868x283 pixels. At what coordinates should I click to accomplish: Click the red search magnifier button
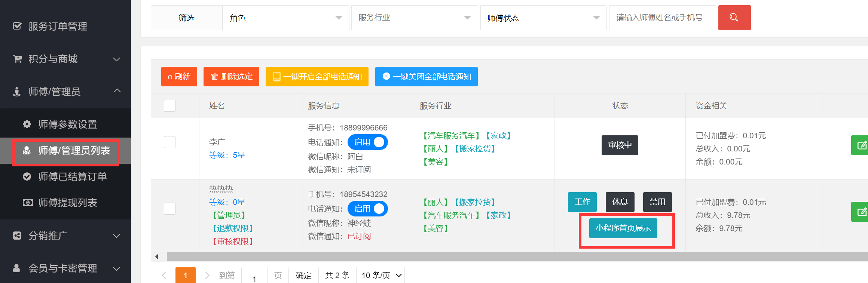pos(734,18)
